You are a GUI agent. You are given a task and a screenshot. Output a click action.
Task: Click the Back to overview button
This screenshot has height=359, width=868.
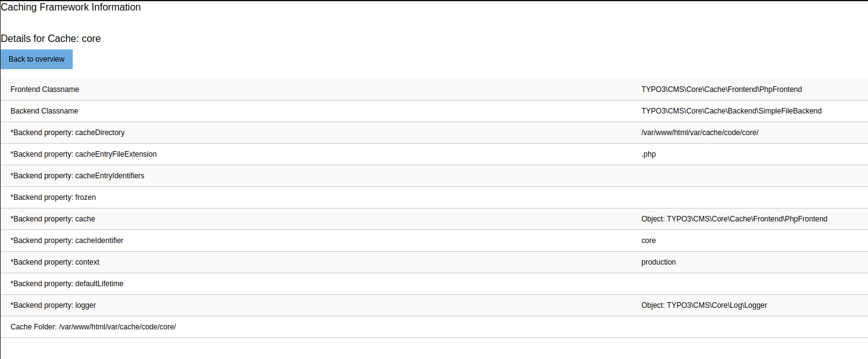tap(36, 59)
